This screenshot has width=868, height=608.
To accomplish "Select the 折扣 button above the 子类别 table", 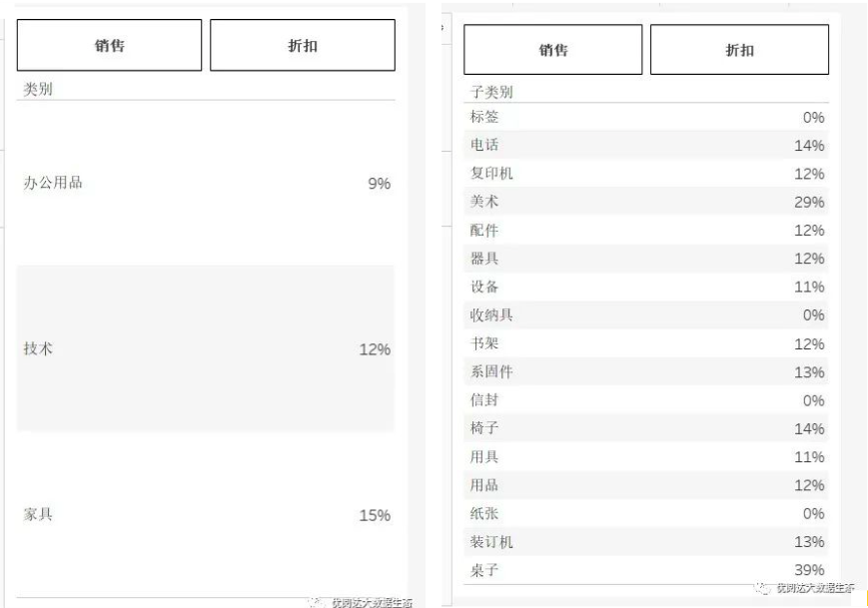I will click(x=739, y=50).
